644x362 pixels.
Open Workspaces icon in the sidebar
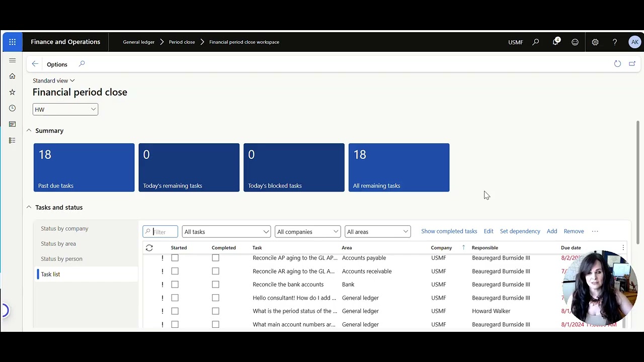(x=12, y=124)
